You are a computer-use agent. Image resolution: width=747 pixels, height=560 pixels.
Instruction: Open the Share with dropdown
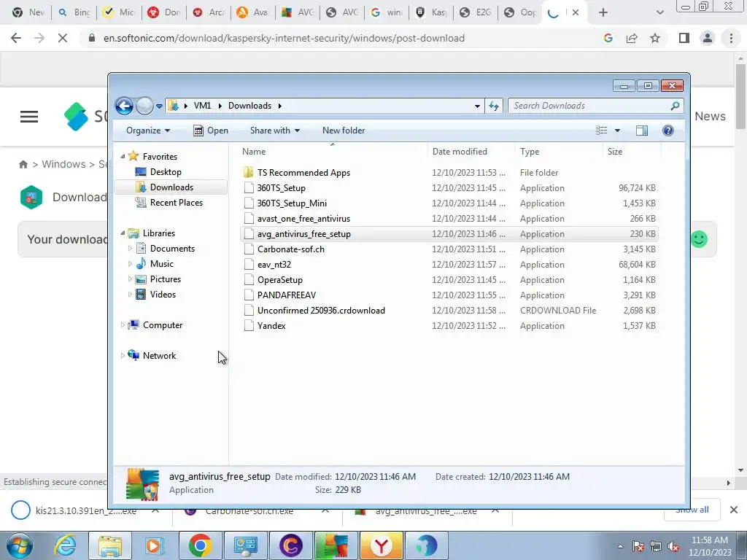pos(275,131)
